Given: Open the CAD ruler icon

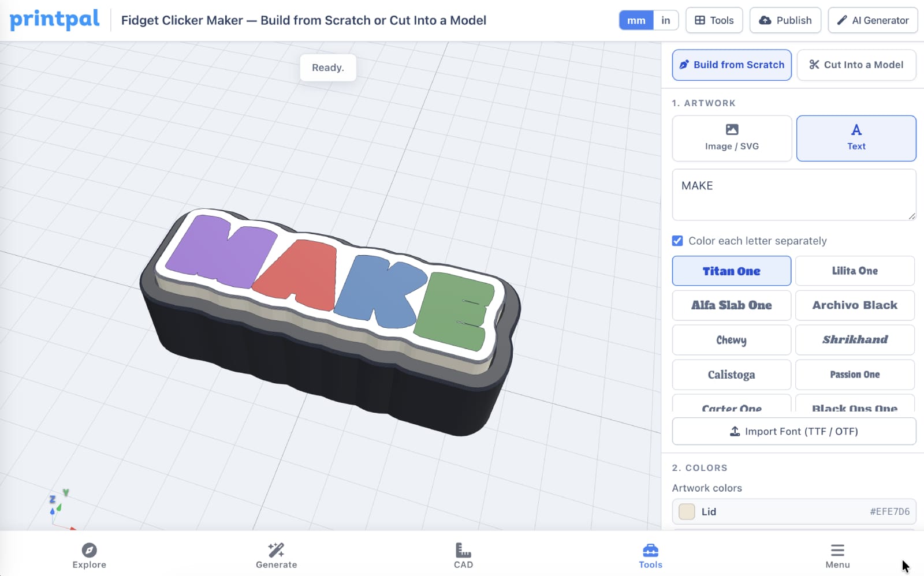Looking at the screenshot, I should (x=463, y=550).
